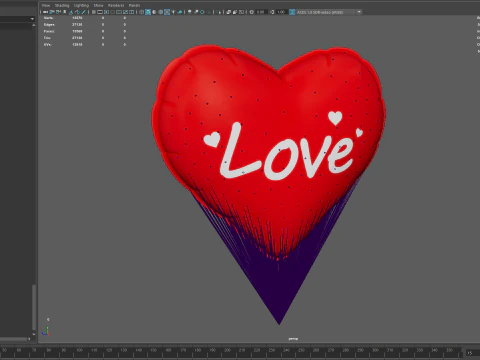Click the highlighted Smooth Shade All icon
480x360 pixels.
click(x=148, y=12)
